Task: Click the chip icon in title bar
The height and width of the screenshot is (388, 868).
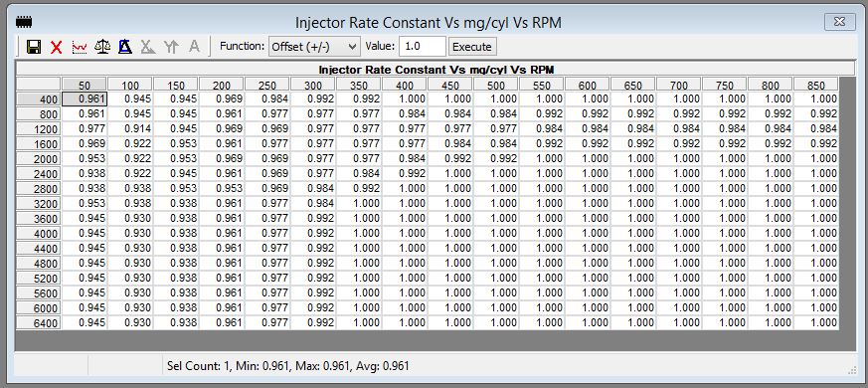Action: pyautogui.click(x=24, y=22)
